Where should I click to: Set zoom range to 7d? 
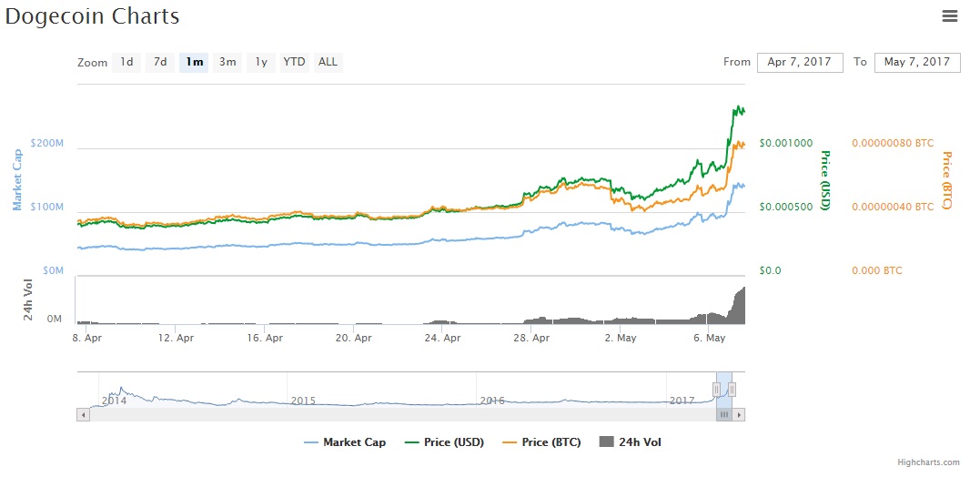(160, 62)
